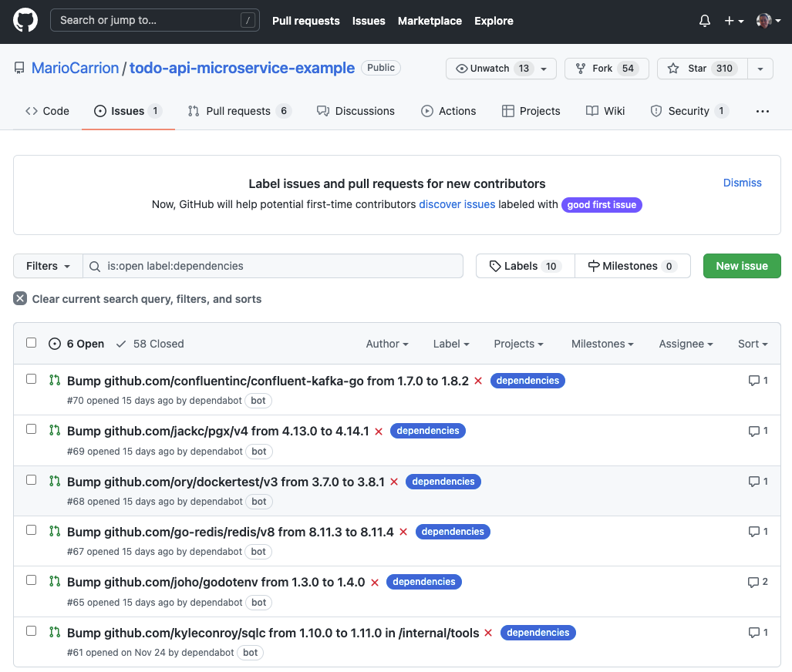Image resolution: width=792 pixels, height=672 pixels.
Task: Expand the Projects filter dropdown
Action: coord(518,344)
